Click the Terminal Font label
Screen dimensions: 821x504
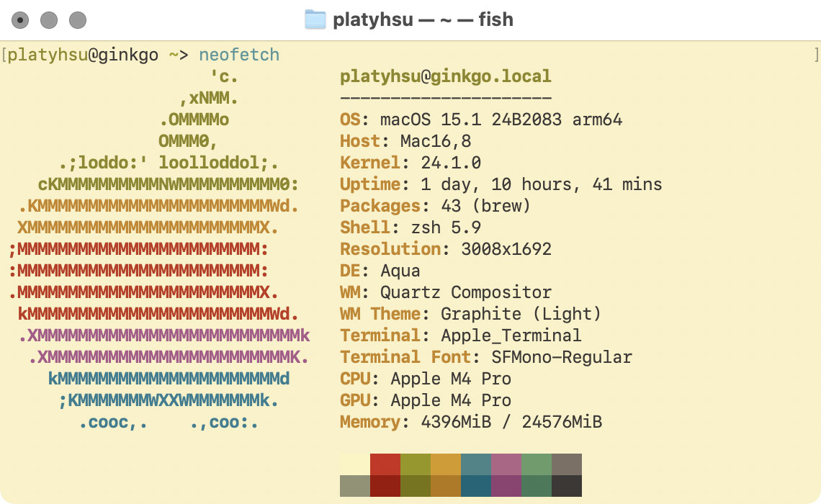(x=405, y=357)
